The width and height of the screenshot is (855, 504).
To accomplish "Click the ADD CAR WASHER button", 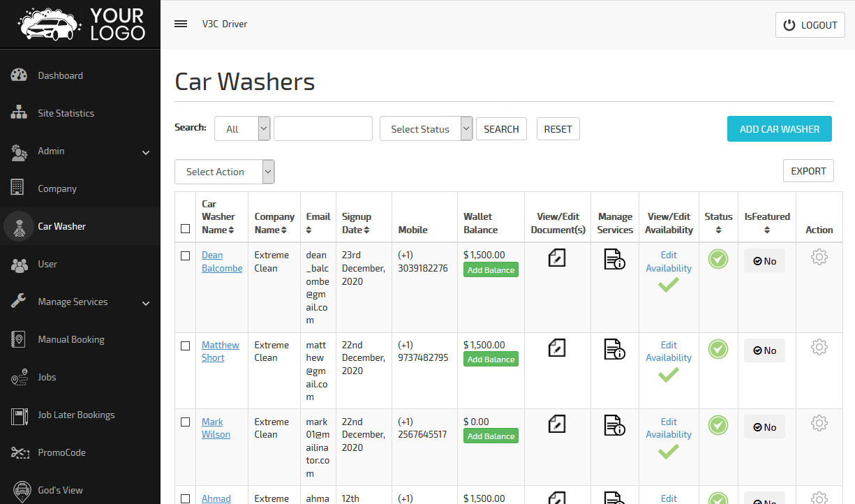I will pyautogui.click(x=779, y=128).
